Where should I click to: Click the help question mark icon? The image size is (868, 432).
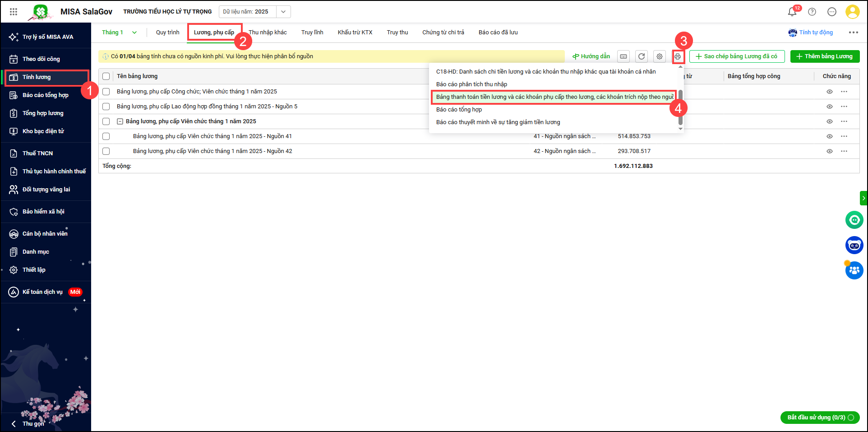[812, 12]
